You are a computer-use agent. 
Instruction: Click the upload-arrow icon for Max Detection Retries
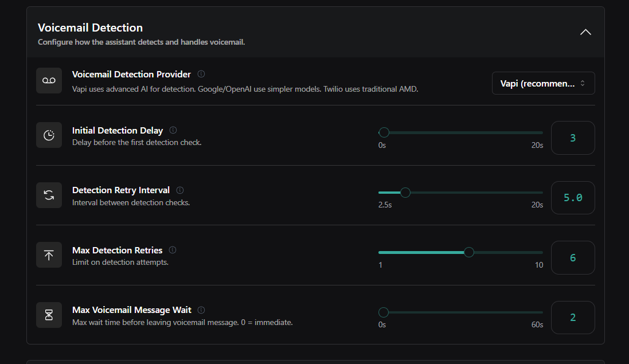click(x=49, y=255)
